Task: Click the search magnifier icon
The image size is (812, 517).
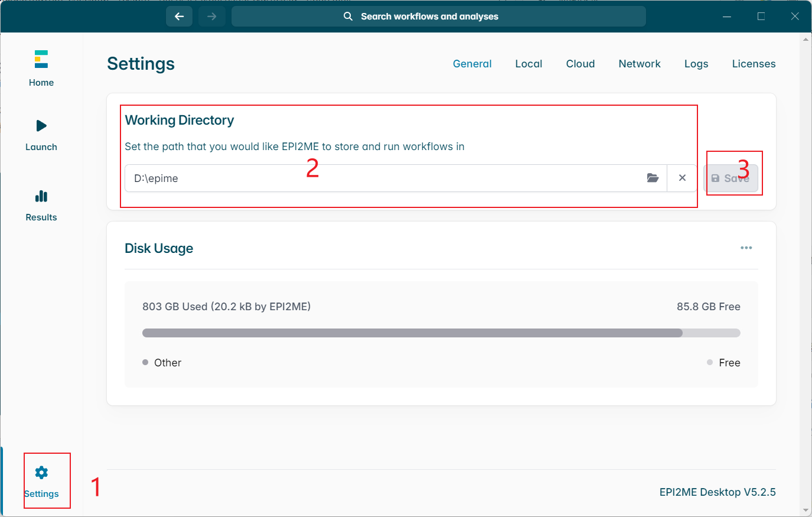Action: [348, 17]
